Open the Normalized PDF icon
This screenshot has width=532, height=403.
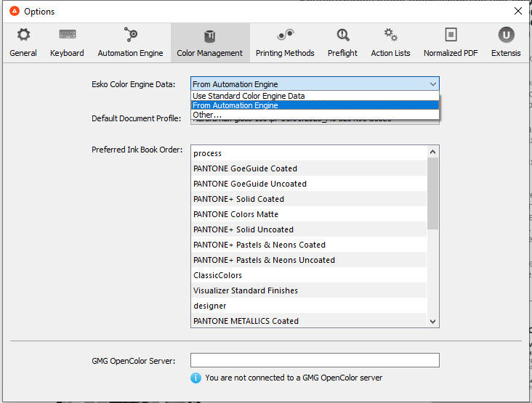coord(451,35)
